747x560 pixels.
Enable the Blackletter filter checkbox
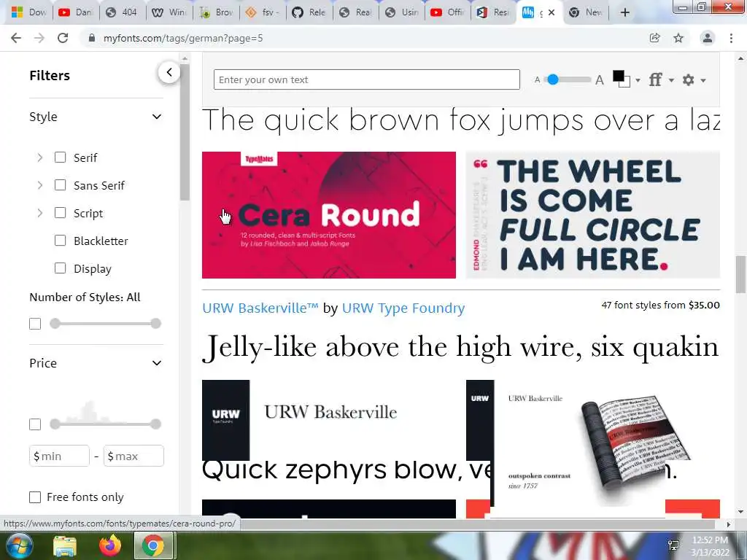(60, 241)
